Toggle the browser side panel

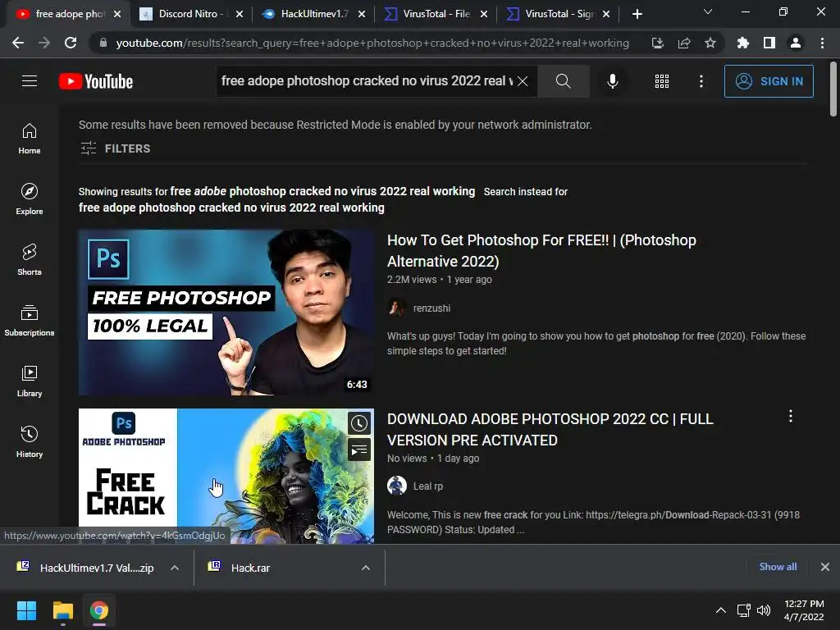click(769, 43)
